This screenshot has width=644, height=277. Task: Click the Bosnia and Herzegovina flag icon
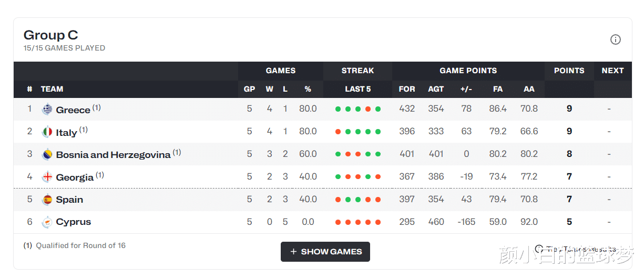[47, 154]
